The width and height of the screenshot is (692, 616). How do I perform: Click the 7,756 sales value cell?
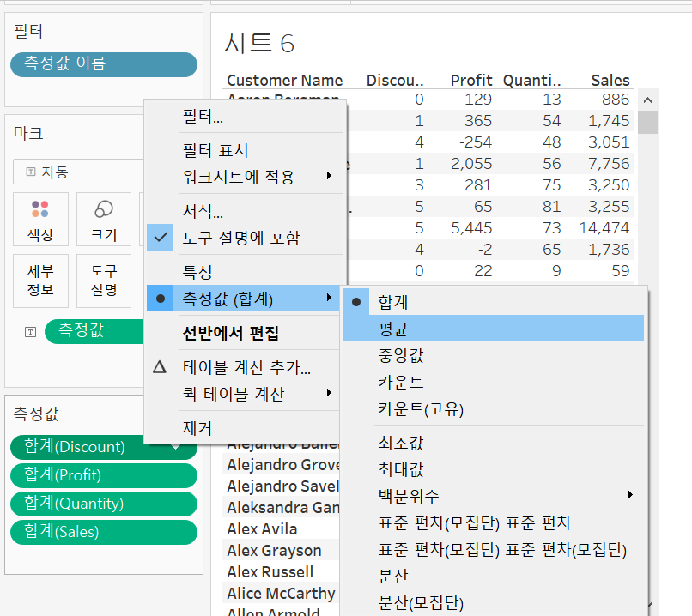pos(609,164)
